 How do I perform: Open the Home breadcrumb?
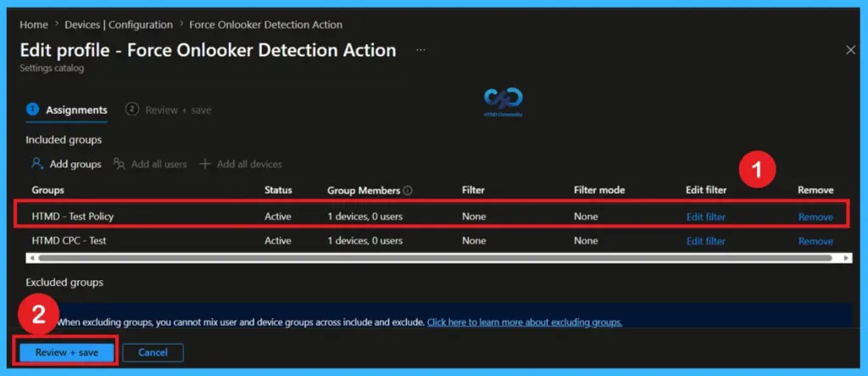34,25
